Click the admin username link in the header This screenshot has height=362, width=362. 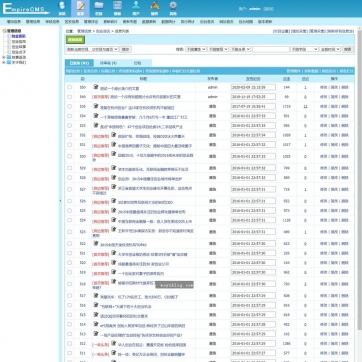click(x=255, y=9)
